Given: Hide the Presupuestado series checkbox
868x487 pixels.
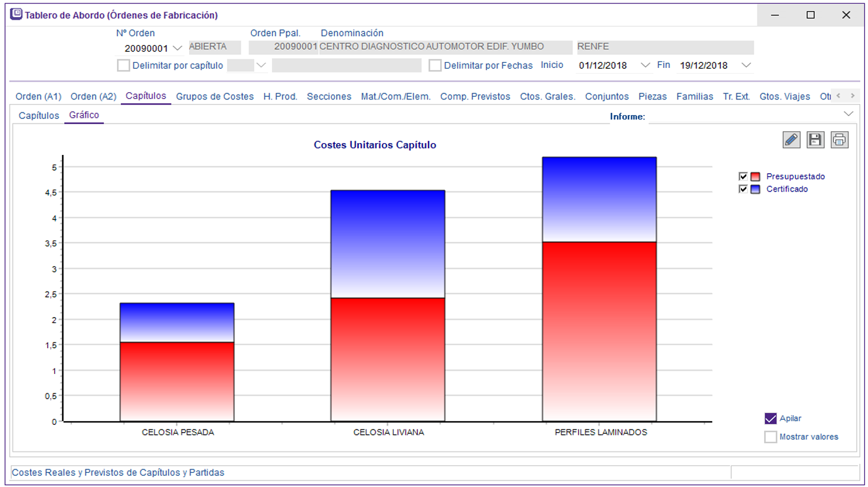Looking at the screenshot, I should [742, 176].
